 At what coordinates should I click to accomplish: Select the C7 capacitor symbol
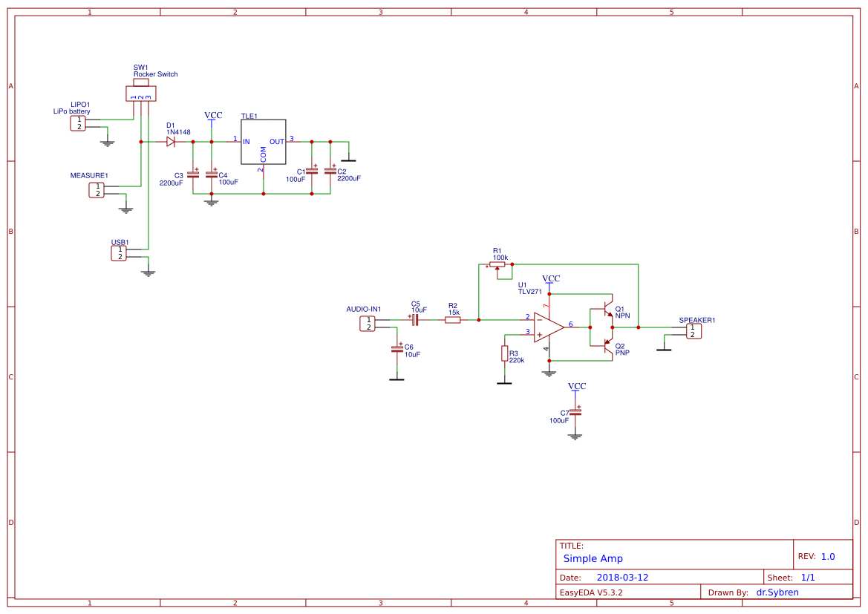pyautogui.click(x=575, y=412)
